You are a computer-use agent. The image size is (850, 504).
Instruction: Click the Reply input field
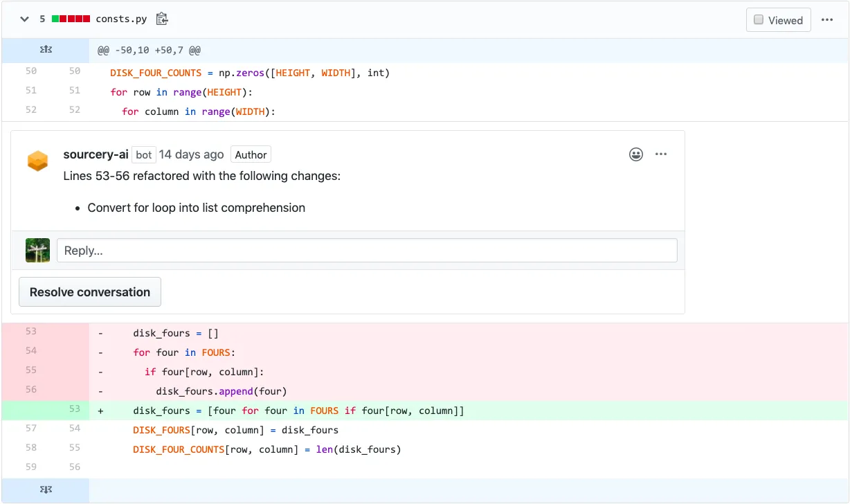tap(367, 250)
